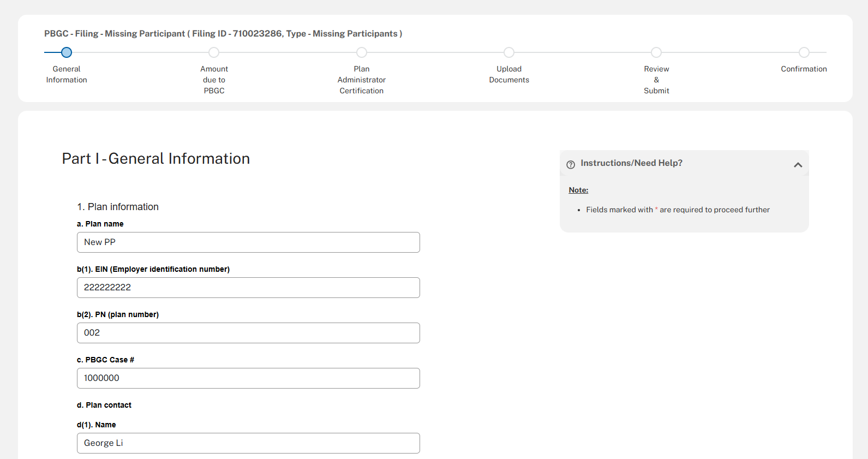The width and height of the screenshot is (868, 459).
Task: Select the Upload Documents step circle
Action: tap(509, 52)
